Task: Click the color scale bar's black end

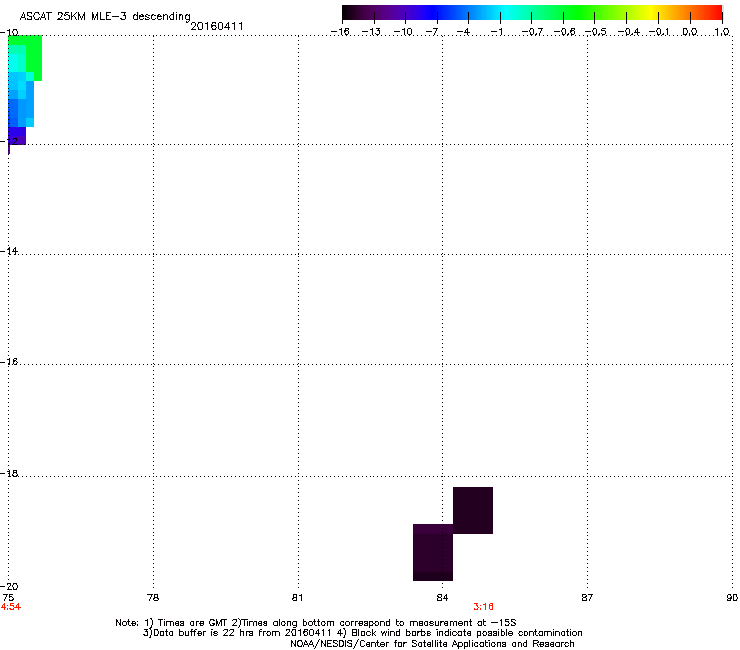Action: (x=350, y=13)
